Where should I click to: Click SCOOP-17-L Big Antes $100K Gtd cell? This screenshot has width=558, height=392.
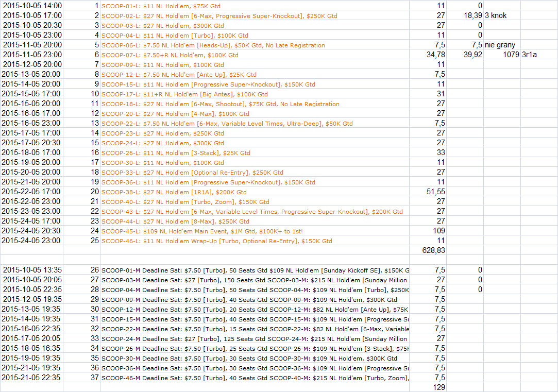pyautogui.click(x=255, y=94)
